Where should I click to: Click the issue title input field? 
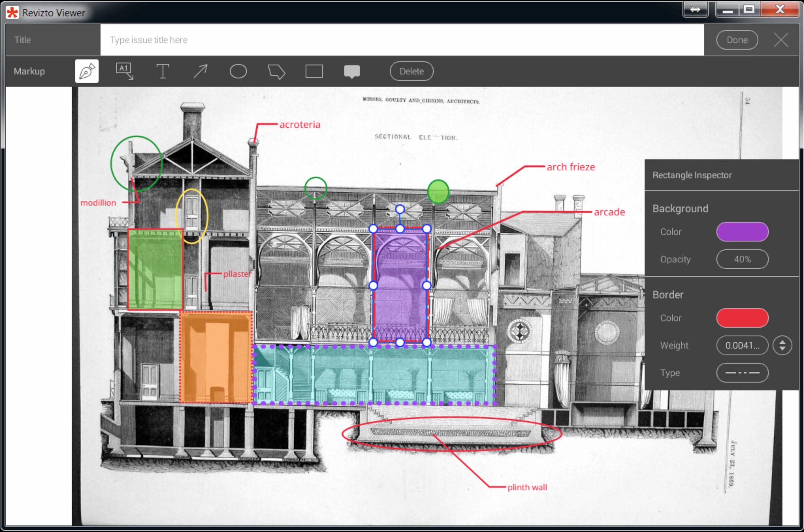[x=402, y=40]
